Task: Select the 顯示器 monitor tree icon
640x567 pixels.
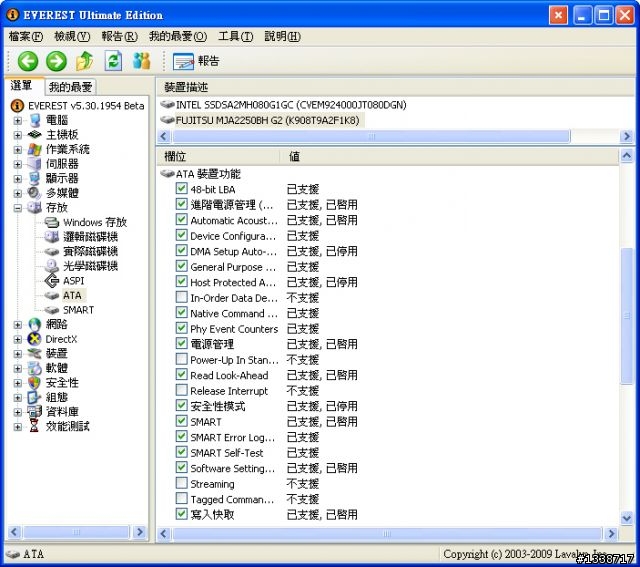Action: 35,178
